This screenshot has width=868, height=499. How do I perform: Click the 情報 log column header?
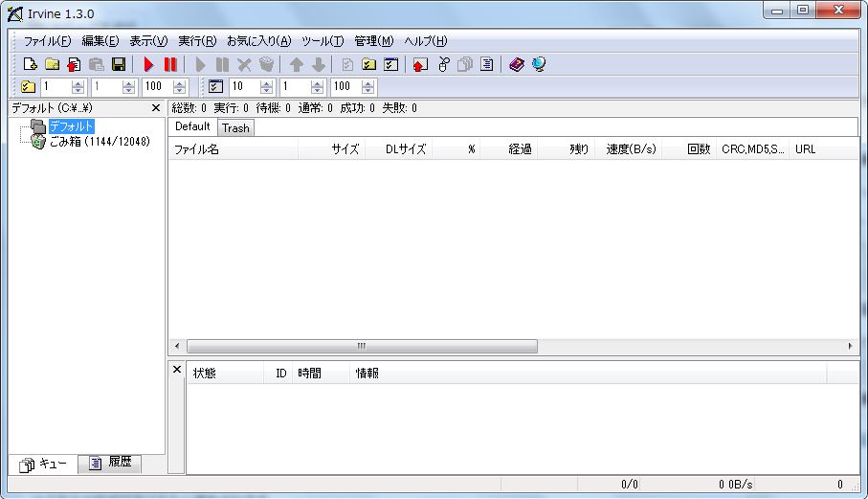(x=588, y=374)
